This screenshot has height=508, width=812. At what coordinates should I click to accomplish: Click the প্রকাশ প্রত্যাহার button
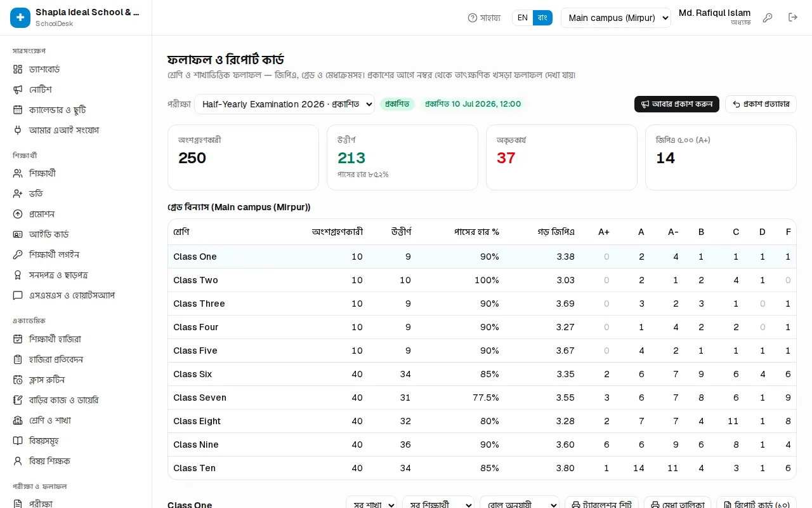(761, 104)
